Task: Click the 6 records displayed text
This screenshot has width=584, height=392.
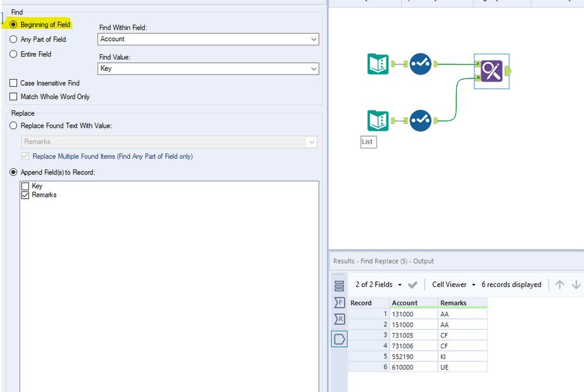Action: click(511, 285)
